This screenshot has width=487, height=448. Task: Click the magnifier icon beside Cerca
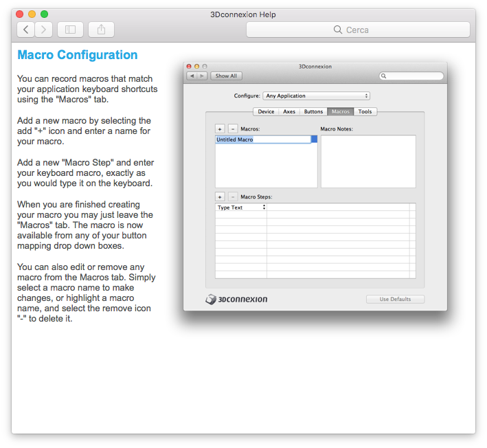click(x=338, y=30)
